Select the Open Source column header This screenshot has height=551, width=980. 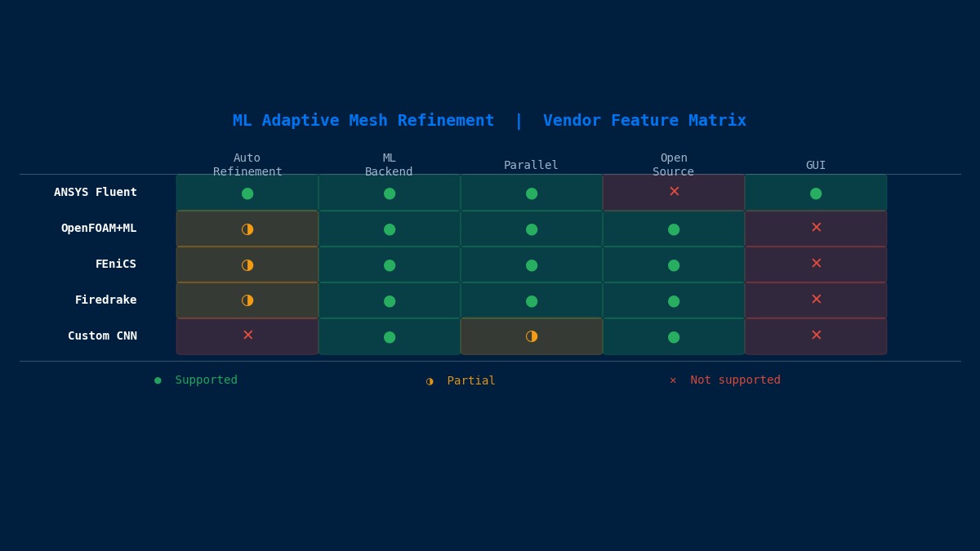click(674, 165)
